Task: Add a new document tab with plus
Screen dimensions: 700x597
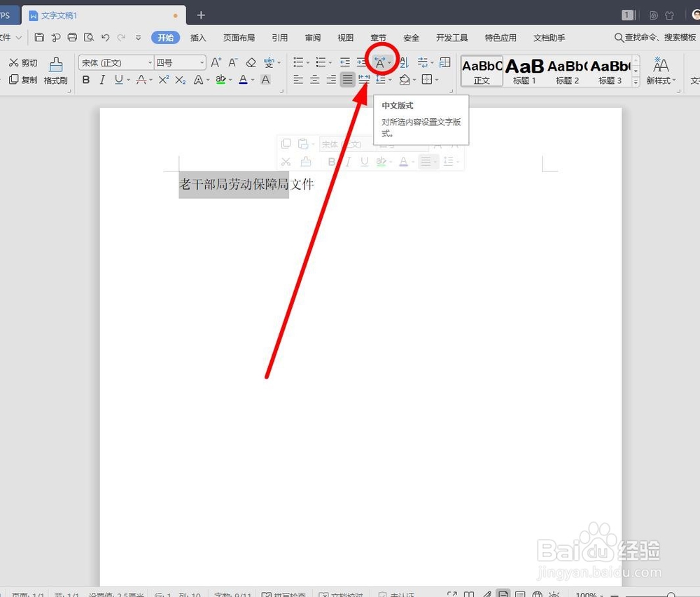Action: tap(201, 15)
